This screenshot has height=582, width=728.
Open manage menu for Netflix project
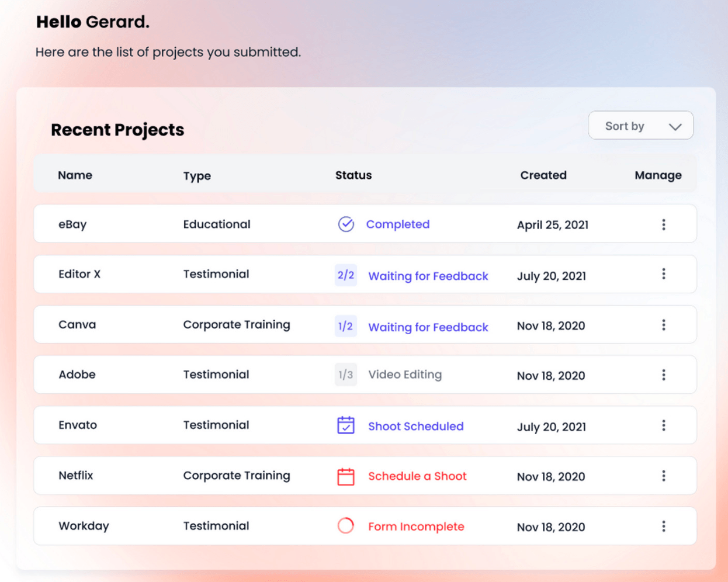click(663, 476)
